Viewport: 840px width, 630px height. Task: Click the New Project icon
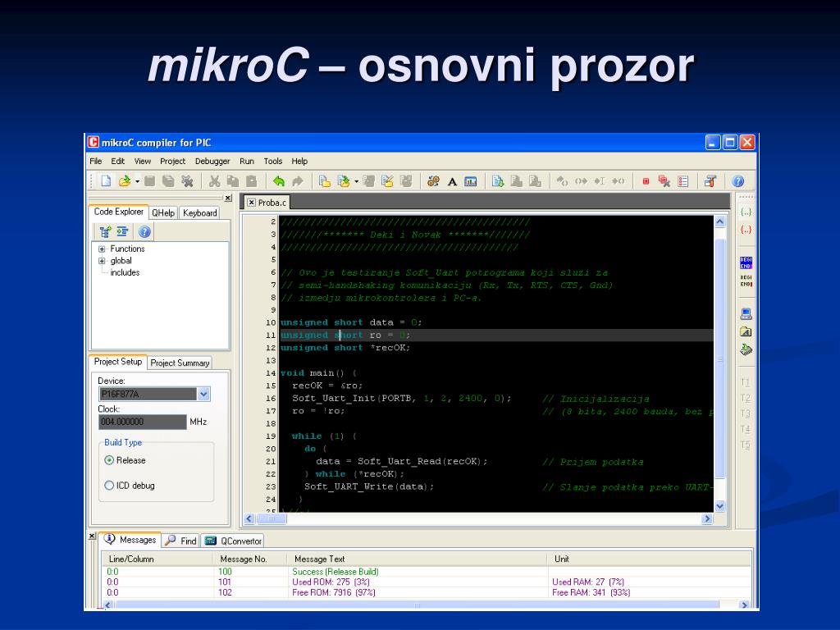coord(324,181)
